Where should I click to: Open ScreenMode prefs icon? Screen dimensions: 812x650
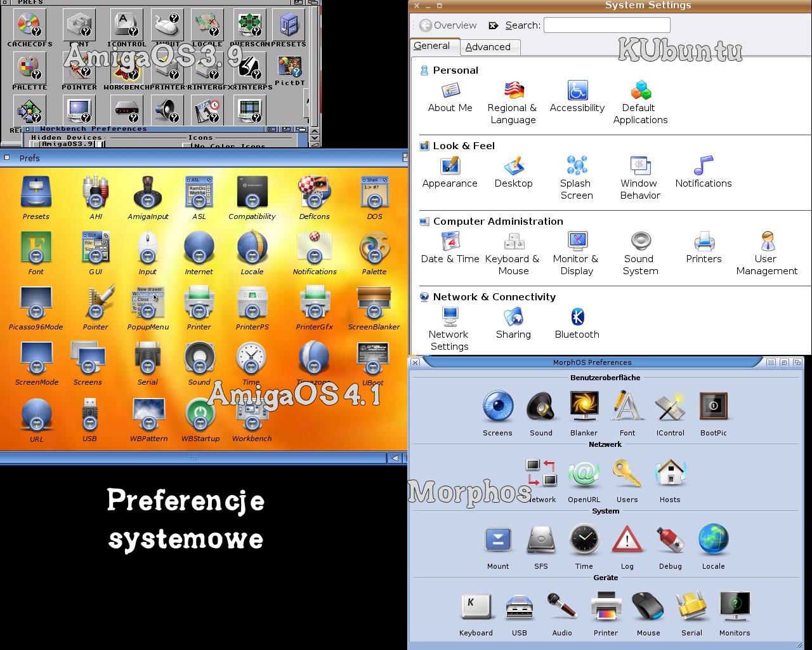(36, 358)
